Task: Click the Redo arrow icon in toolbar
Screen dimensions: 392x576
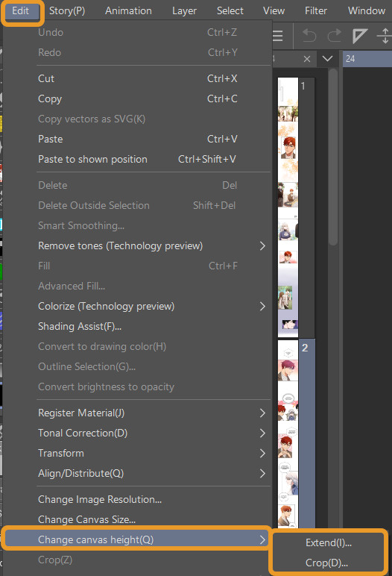Action: tap(334, 36)
